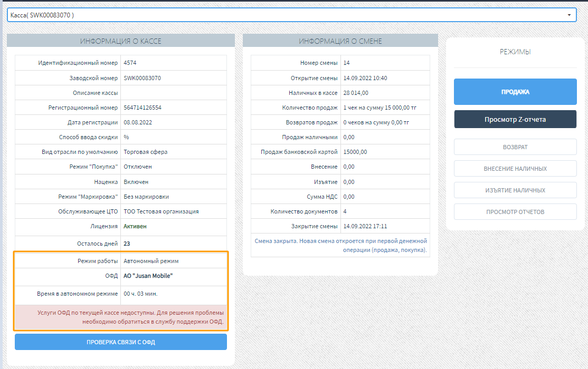Viewport: 588px width, 369px height.
Task: Click shift number value 14
Action: (346, 63)
